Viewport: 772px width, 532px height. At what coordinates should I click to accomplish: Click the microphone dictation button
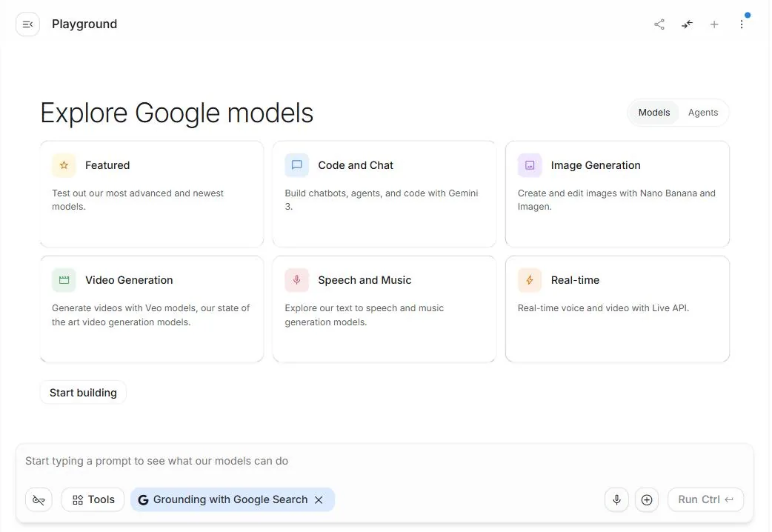point(617,500)
